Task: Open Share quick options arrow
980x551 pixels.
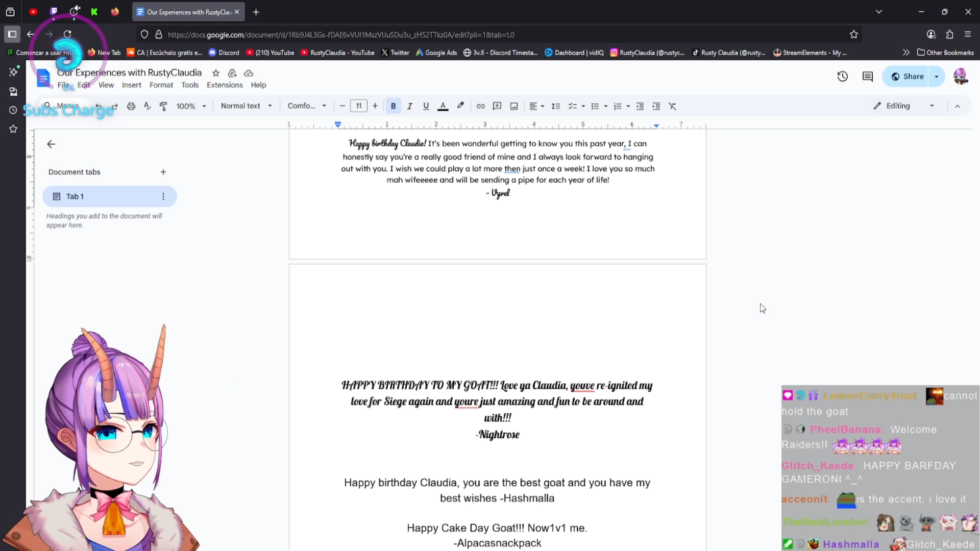Action: tap(937, 77)
